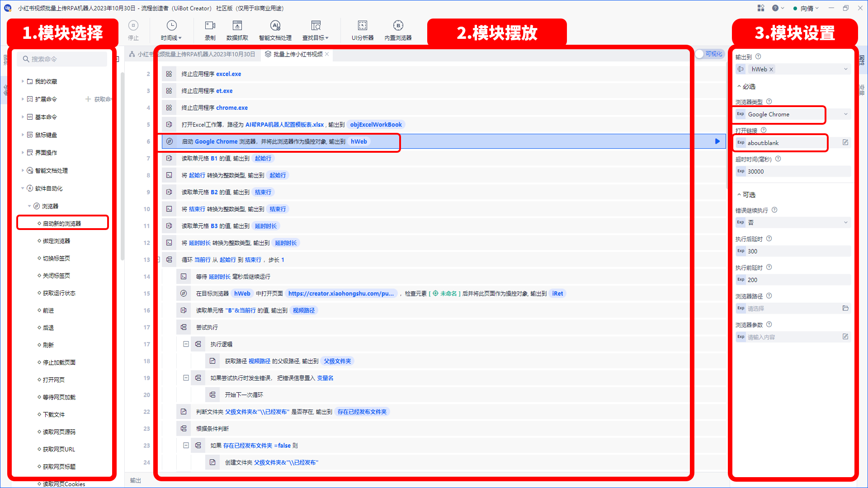Collapse the 软件自动化 tree node
The height and width of the screenshot is (488, 868).
click(23, 188)
